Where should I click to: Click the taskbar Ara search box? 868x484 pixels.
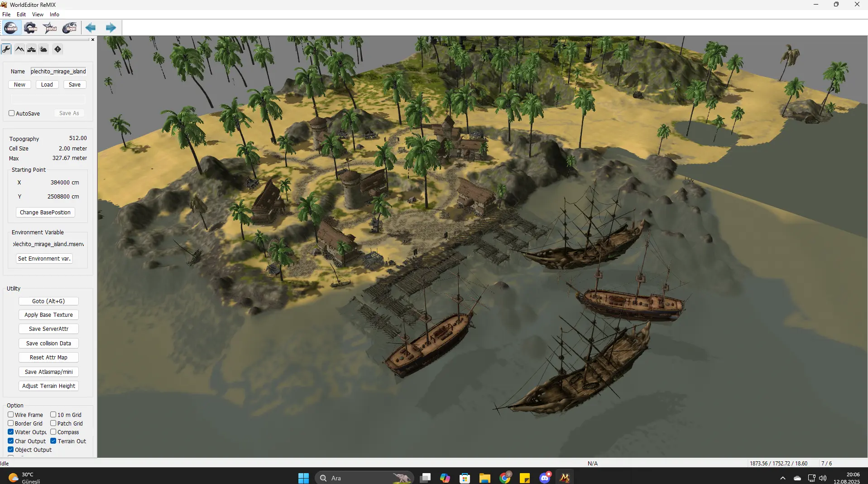tap(364, 478)
